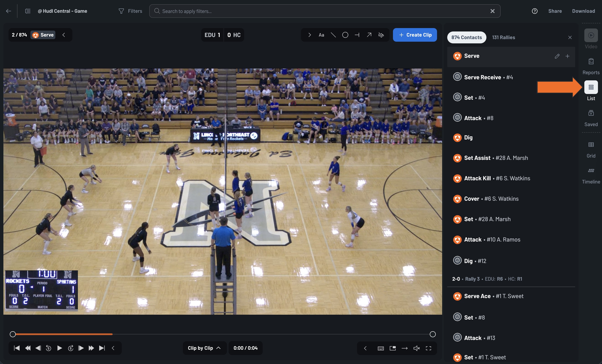Click the Share button

pos(555,11)
